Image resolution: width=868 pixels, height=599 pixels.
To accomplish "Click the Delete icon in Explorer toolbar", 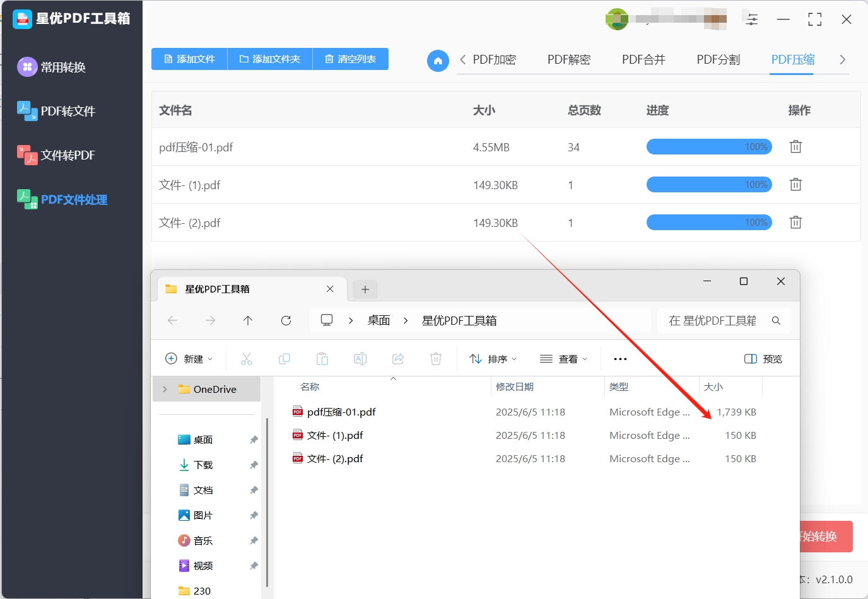I will 436,359.
